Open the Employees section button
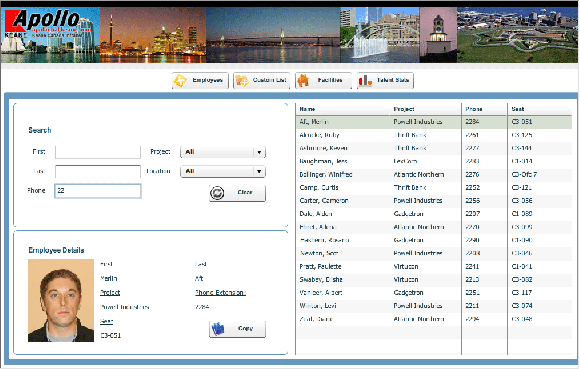 [x=200, y=80]
